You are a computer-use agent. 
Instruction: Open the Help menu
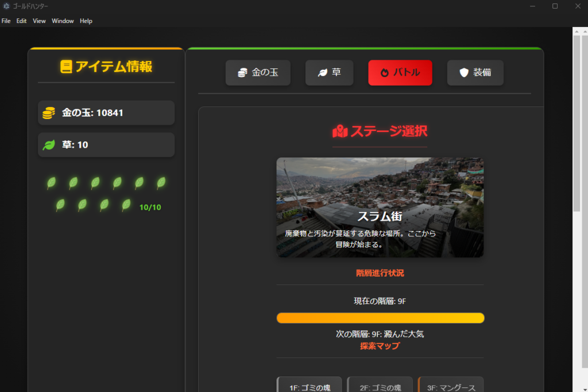tap(86, 21)
